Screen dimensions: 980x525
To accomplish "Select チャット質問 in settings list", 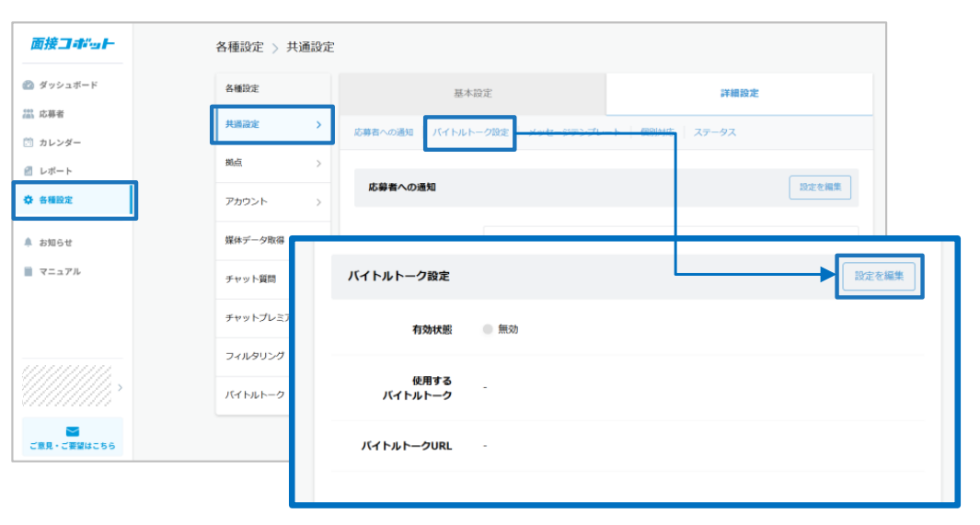I will (x=250, y=279).
